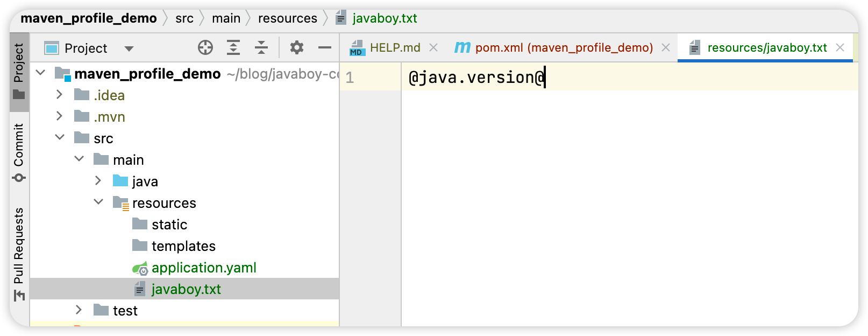The image size is (868, 336).
Task: Open Project panel settings gear
Action: (x=297, y=48)
